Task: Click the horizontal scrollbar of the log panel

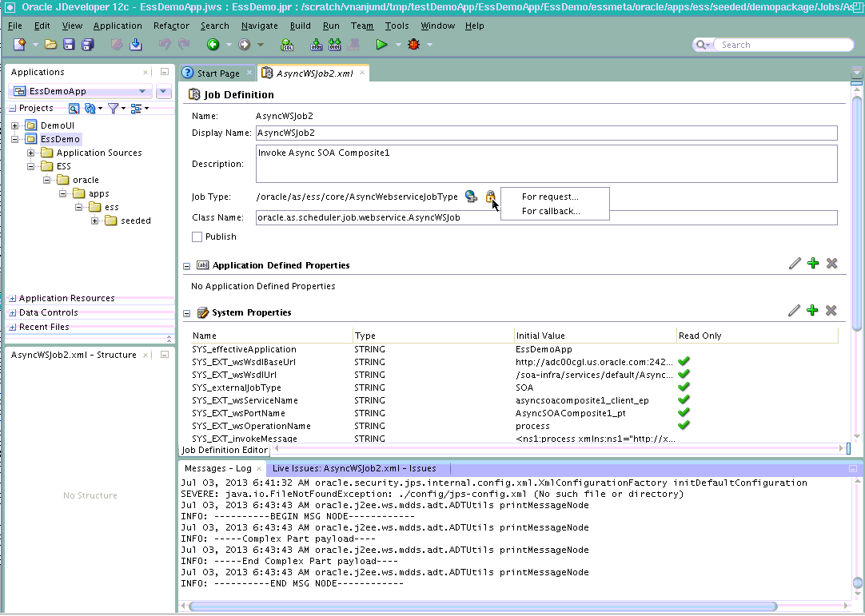Action: click(483, 606)
